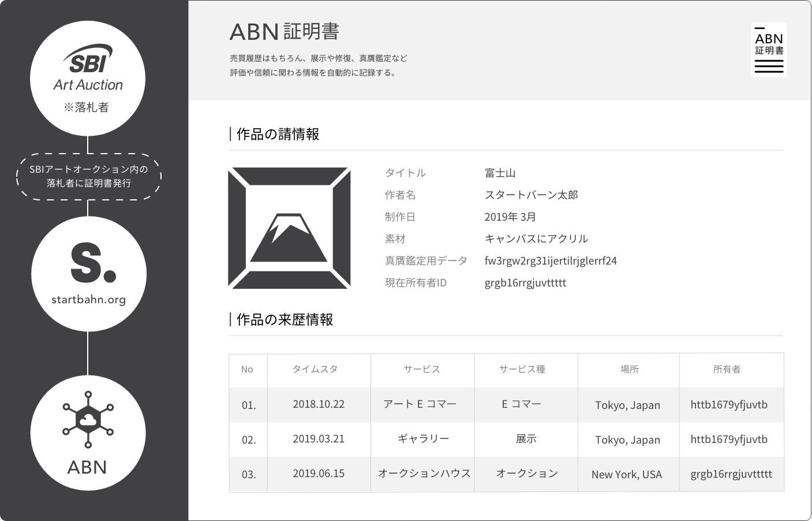812x521 pixels.
Task: Click the current owner ID grgb16rrgjuvttttt
Action: click(525, 282)
